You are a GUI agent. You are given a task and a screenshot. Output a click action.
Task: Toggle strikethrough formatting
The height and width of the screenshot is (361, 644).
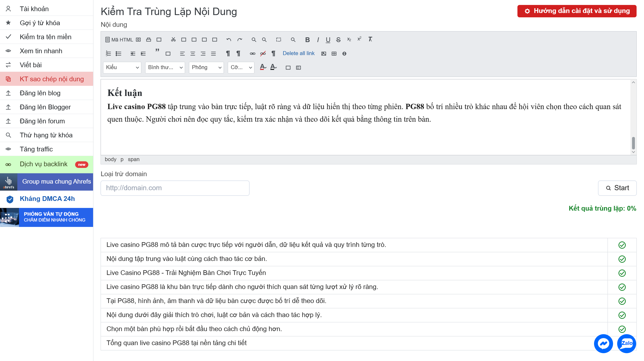338,39
